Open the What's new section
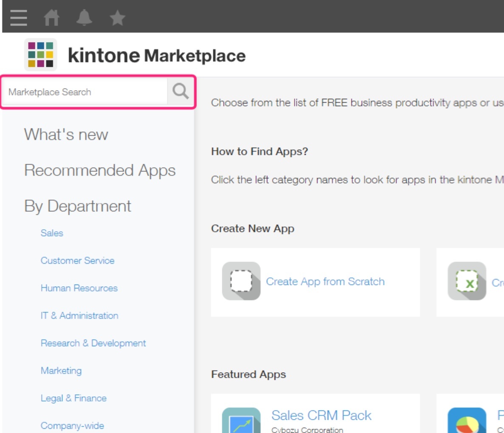 pyautogui.click(x=66, y=135)
